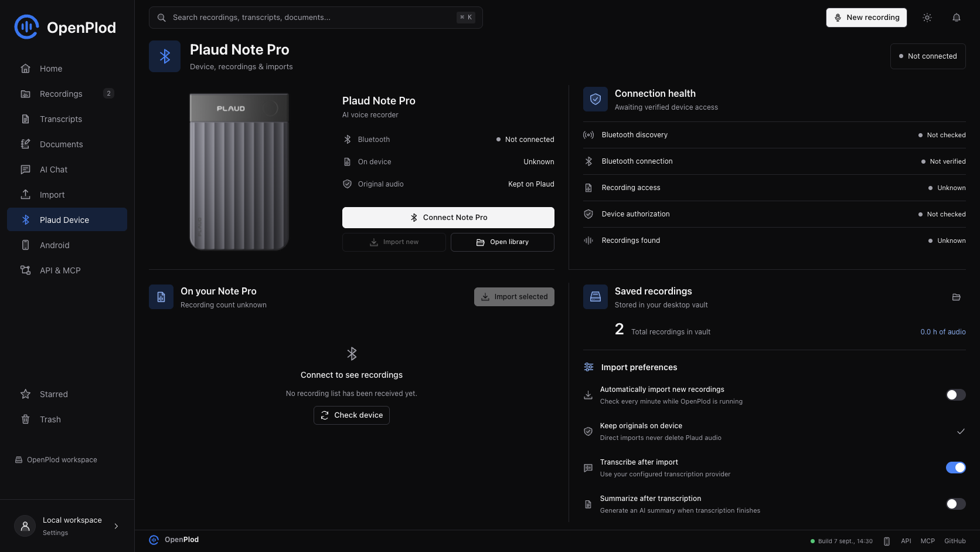
Task: Click Open library button
Action: pyautogui.click(x=502, y=242)
